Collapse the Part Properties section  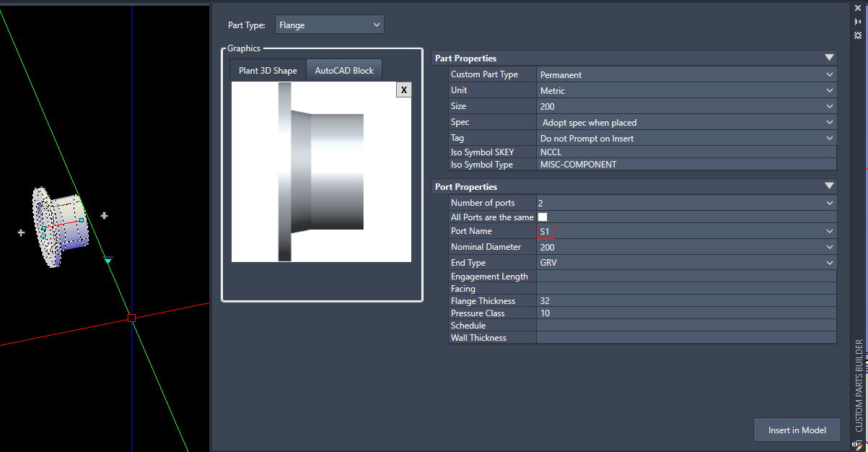(828, 57)
